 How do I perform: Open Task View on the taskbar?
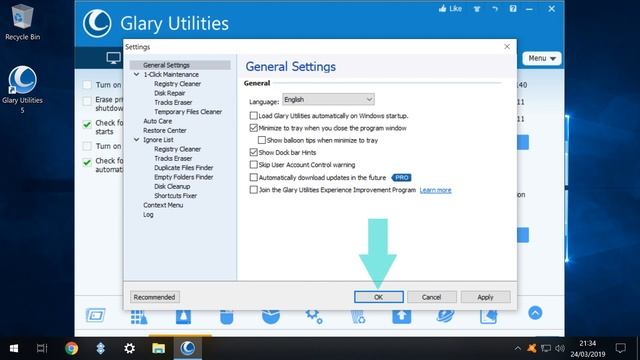click(42, 348)
